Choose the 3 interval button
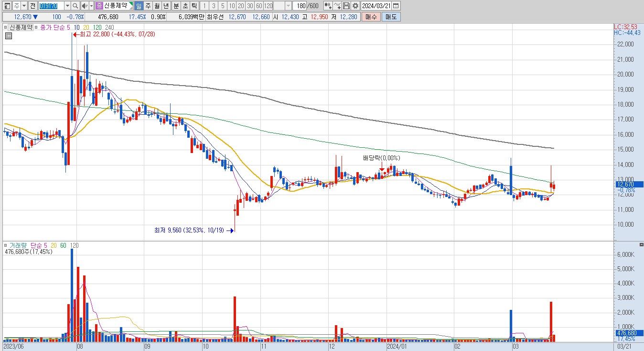Screen dimensions: 644x351 [x=213, y=6]
